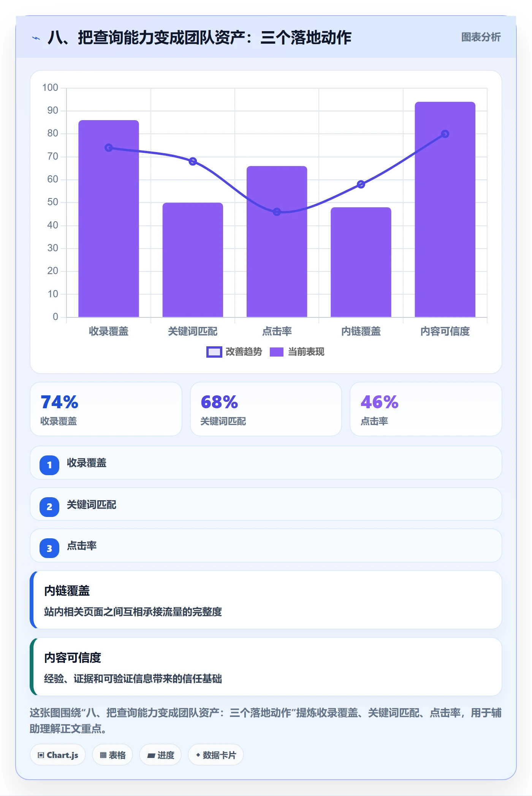Select the 68% 关键词匹配 stat card
The height and width of the screenshot is (796, 532).
point(266,409)
